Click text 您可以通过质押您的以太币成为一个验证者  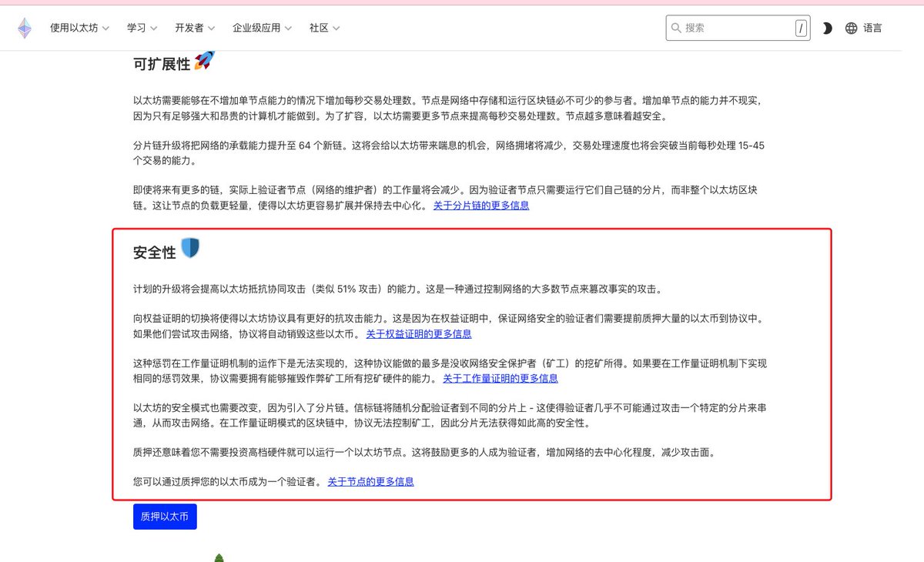[226, 482]
